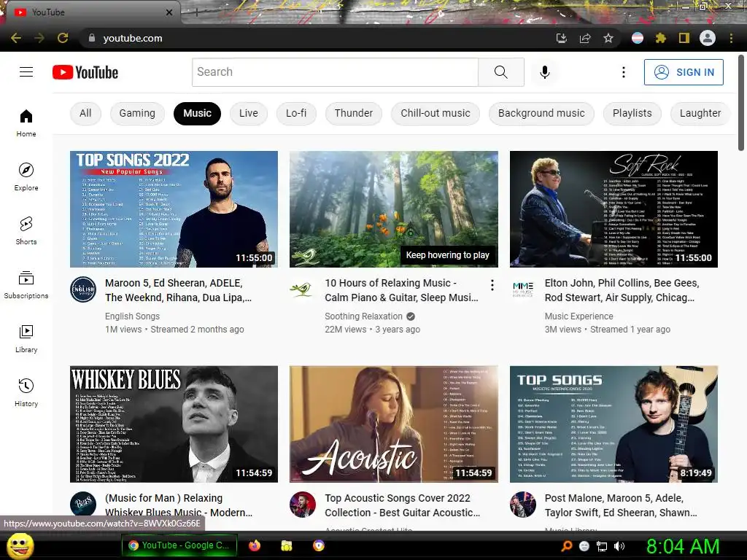Open the taskbar file manager folder icon
The height and width of the screenshot is (560, 747).
[286, 545]
